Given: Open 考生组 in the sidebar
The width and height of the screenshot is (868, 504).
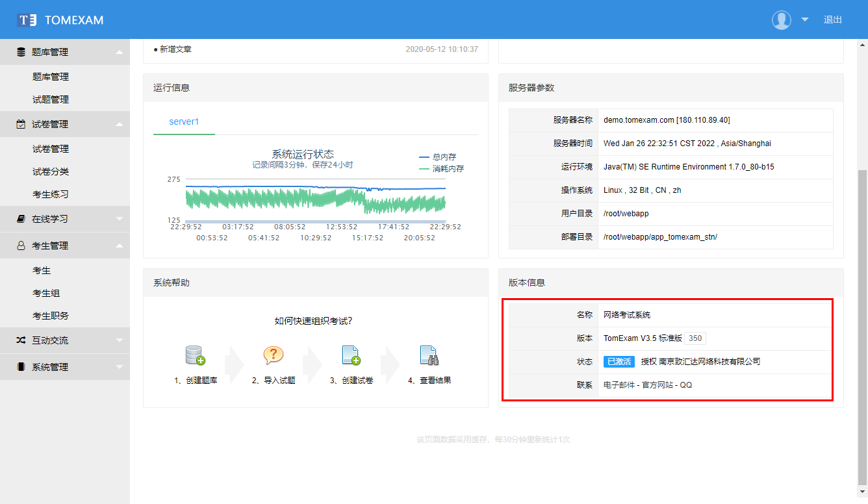Looking at the screenshot, I should pyautogui.click(x=46, y=293).
